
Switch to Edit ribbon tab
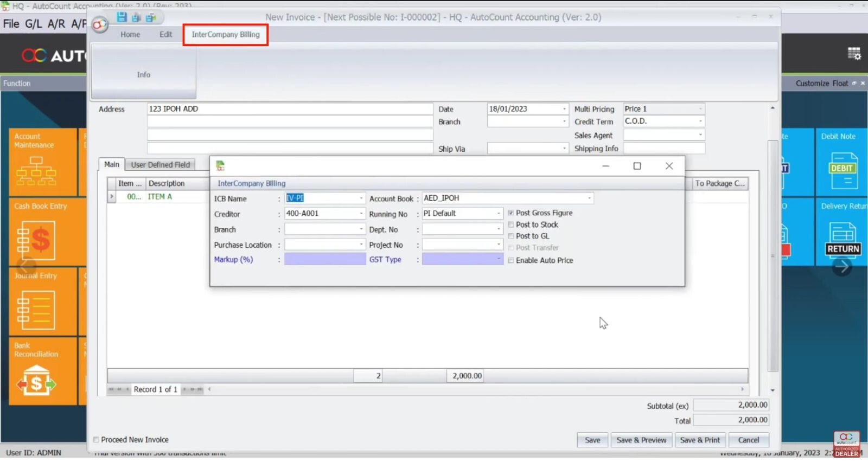(165, 35)
